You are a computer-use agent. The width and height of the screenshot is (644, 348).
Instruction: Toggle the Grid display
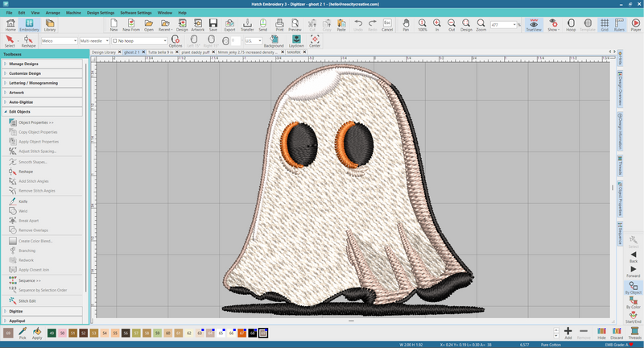605,25
